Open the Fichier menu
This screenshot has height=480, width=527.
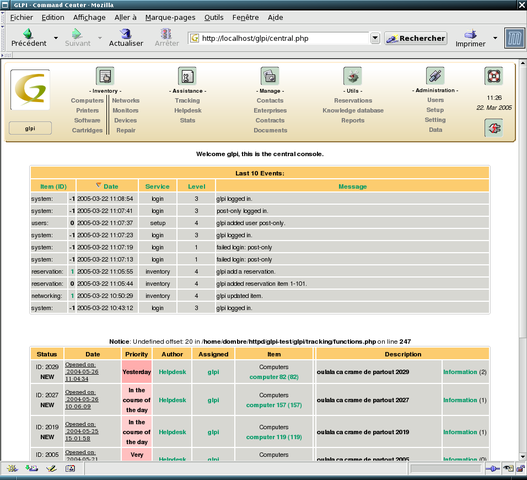21,17
